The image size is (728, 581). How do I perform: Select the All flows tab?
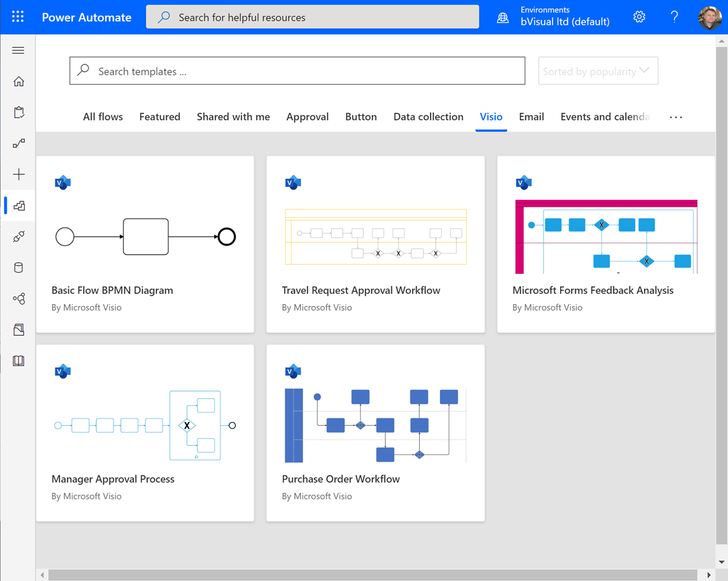[x=103, y=117]
